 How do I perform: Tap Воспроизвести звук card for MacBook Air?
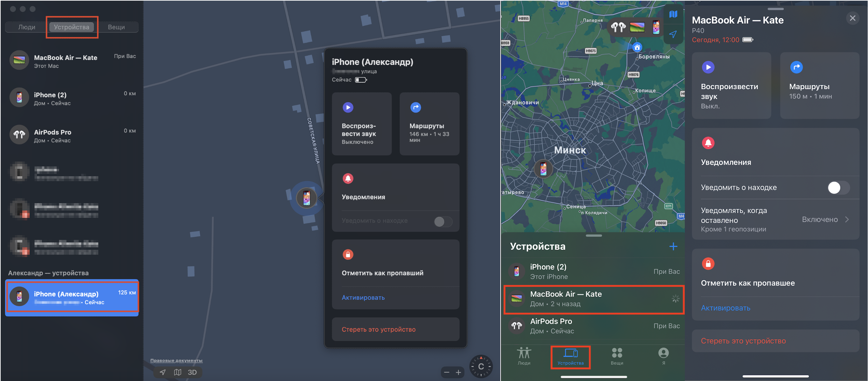point(731,86)
